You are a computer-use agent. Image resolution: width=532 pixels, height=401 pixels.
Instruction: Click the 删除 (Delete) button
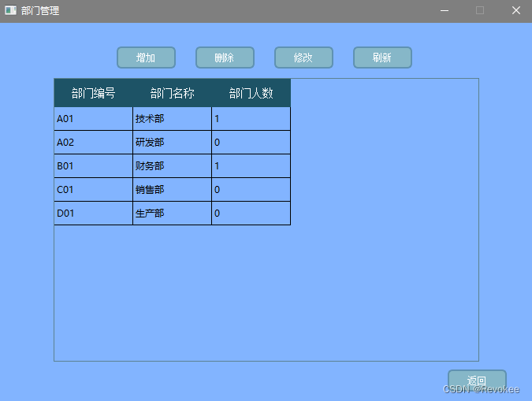(225, 58)
